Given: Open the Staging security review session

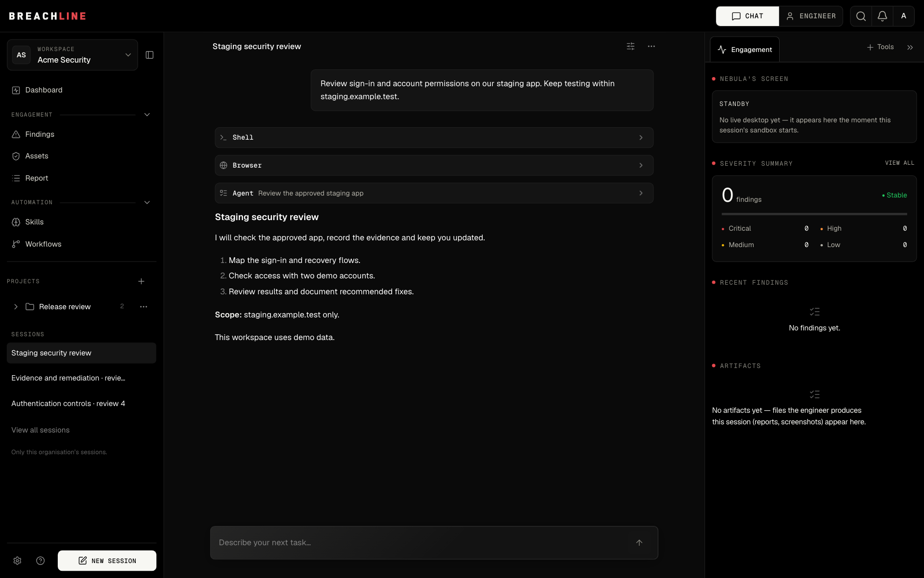Looking at the screenshot, I should click(x=81, y=353).
